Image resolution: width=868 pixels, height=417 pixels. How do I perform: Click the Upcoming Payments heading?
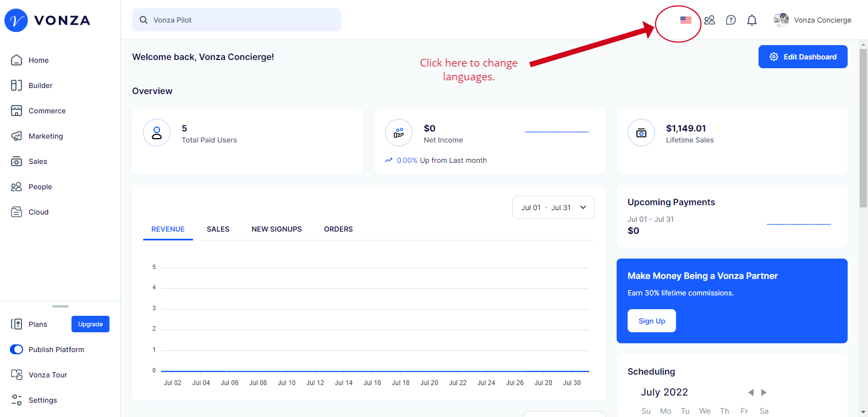(x=671, y=202)
